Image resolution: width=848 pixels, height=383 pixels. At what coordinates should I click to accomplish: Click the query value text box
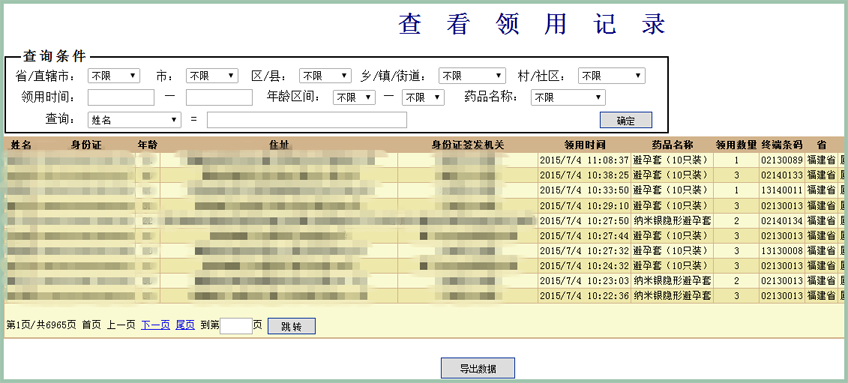point(307,120)
